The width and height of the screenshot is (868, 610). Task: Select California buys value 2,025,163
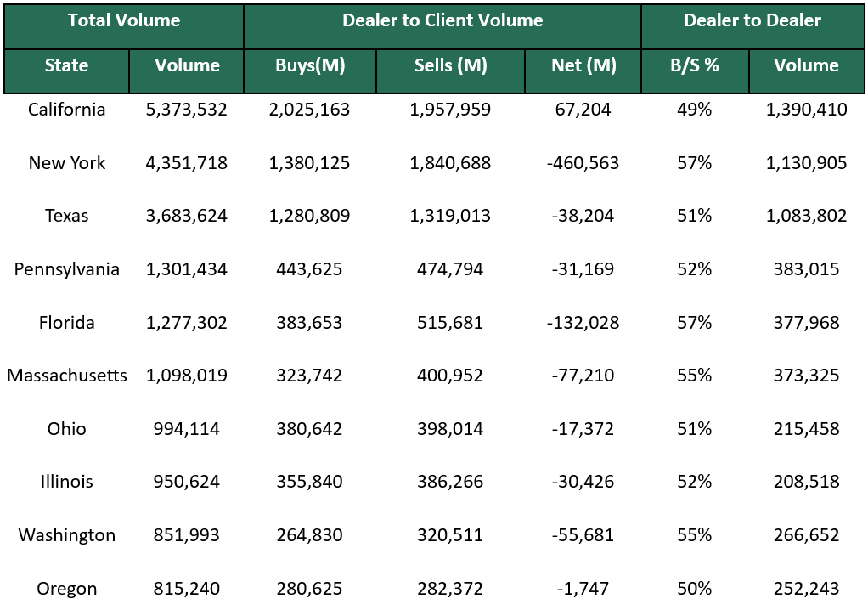point(309,109)
